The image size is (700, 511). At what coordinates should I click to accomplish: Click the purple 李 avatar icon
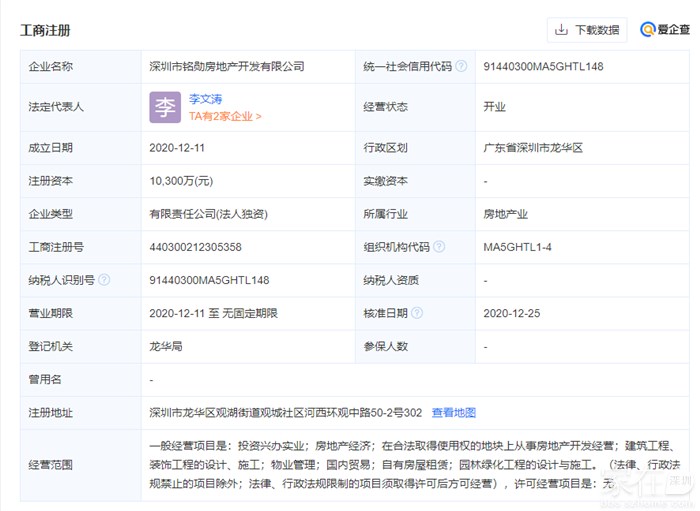pyautogui.click(x=165, y=107)
